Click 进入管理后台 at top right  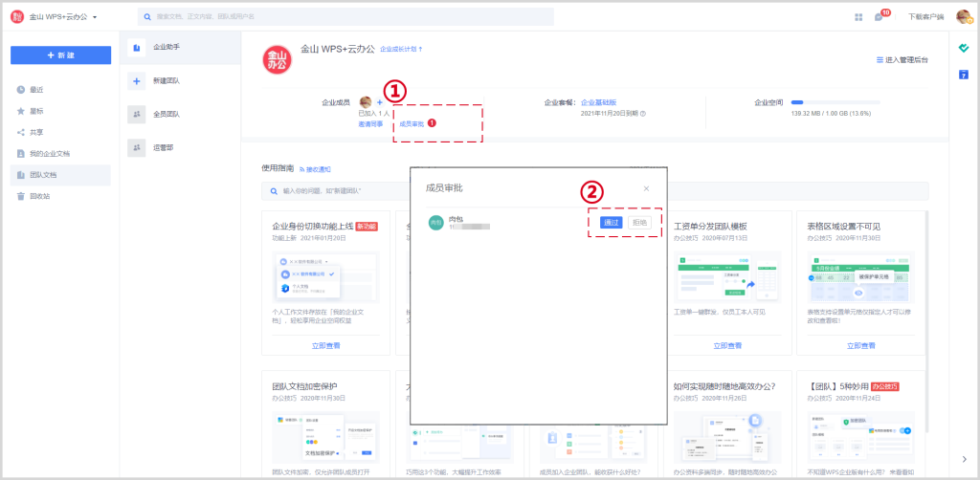[x=902, y=60]
